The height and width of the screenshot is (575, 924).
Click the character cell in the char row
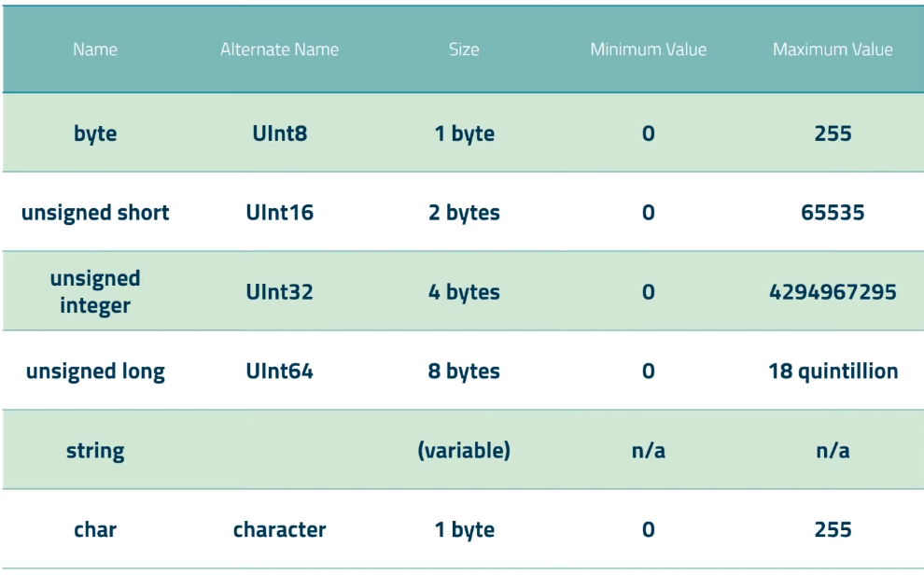279,528
